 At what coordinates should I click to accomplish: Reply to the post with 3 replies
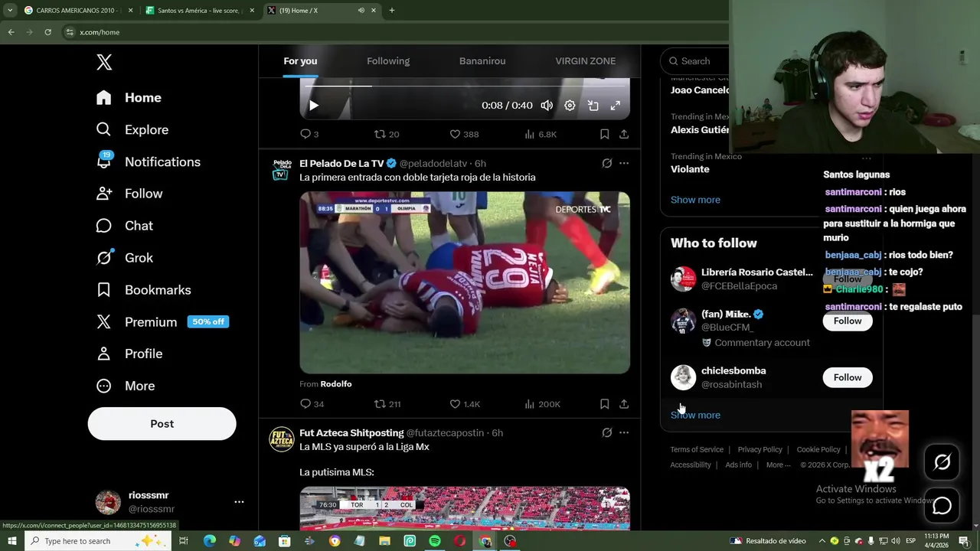click(x=309, y=134)
